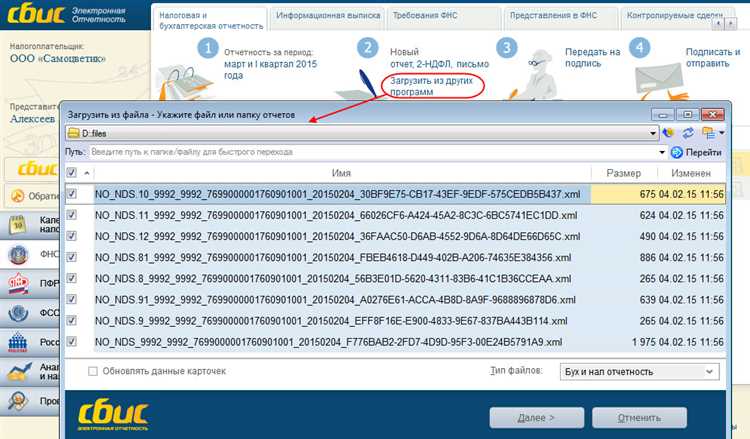
Task: Refresh the folder listing with arrows icon
Action: point(688,133)
